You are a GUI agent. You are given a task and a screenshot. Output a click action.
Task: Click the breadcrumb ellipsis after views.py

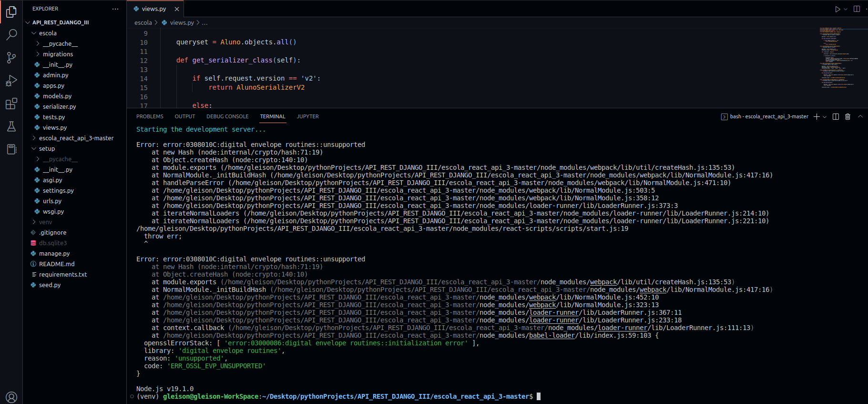[204, 22]
